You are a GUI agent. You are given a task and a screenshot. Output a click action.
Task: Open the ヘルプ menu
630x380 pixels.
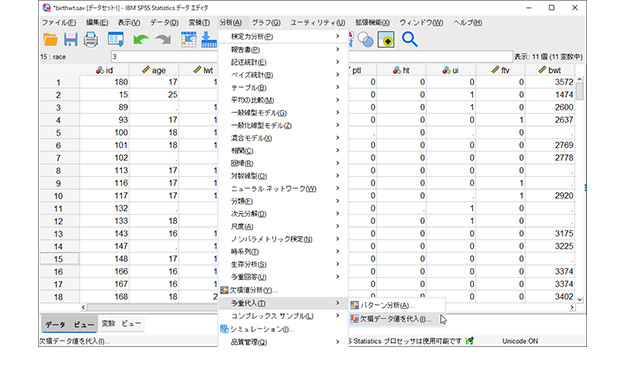467,22
